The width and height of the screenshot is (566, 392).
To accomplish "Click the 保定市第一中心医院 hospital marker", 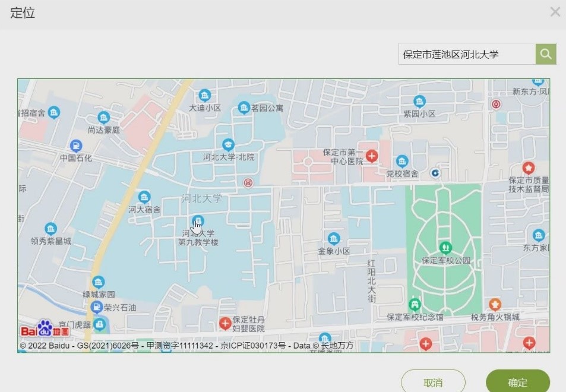I will tap(372, 156).
